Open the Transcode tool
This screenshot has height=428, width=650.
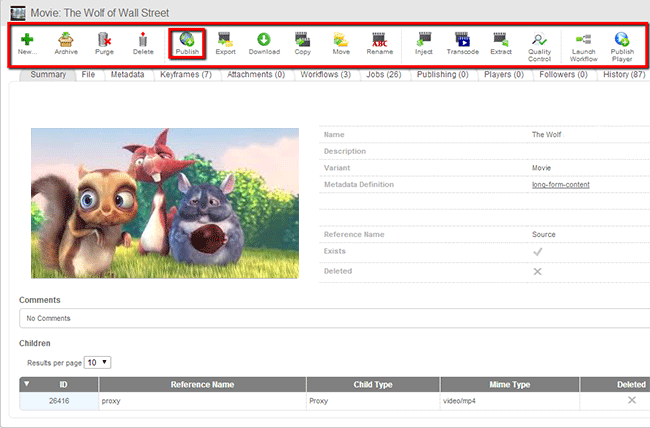(x=462, y=41)
